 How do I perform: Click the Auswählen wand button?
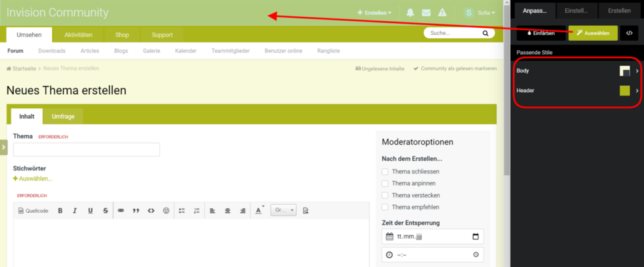593,33
